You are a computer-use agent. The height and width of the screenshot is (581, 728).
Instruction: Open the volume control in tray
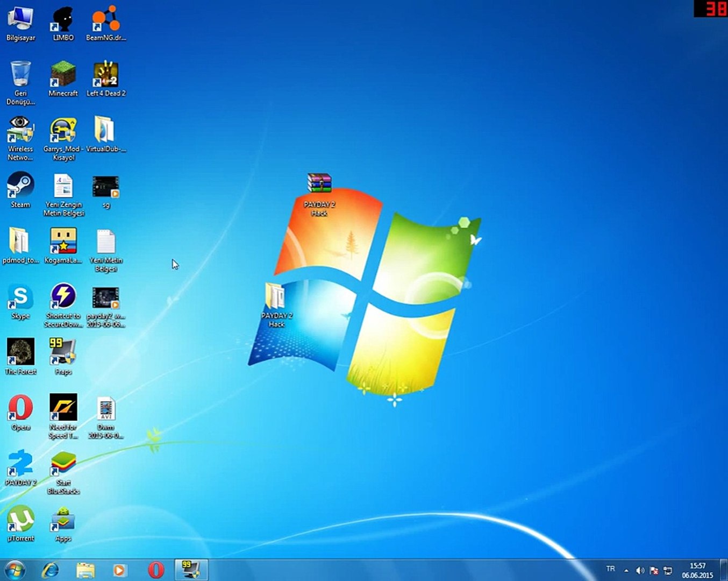(640, 570)
